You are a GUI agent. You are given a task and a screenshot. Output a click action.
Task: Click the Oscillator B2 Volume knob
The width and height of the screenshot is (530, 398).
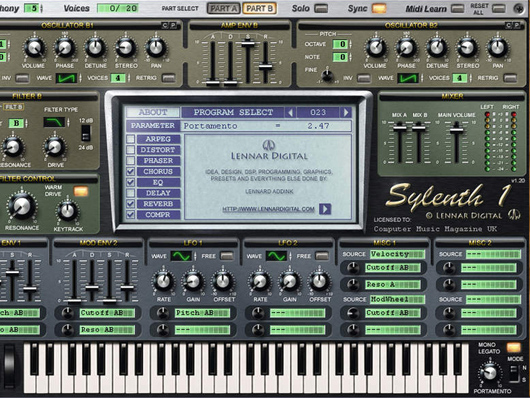[x=376, y=48]
